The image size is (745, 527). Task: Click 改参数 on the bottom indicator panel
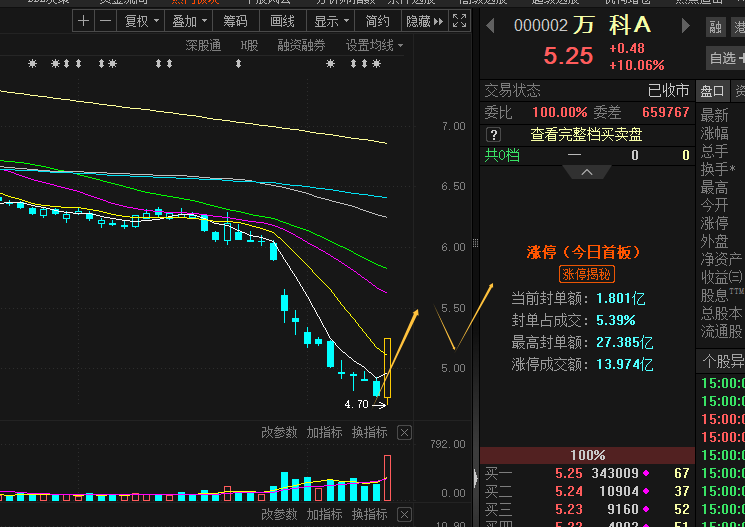tap(279, 514)
